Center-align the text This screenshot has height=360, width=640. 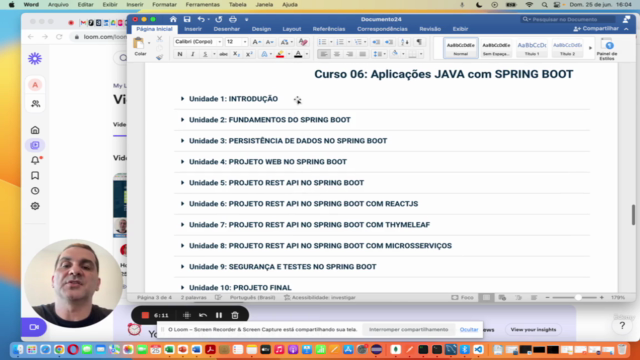point(337,54)
